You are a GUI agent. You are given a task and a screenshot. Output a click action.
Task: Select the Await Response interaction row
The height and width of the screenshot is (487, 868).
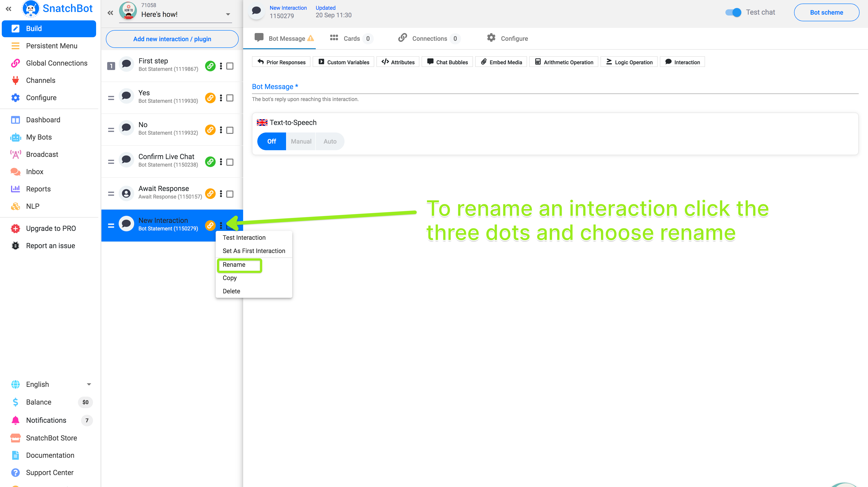click(x=163, y=192)
